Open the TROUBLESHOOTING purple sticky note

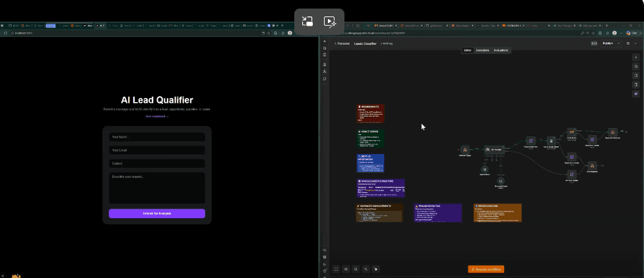[437, 213]
